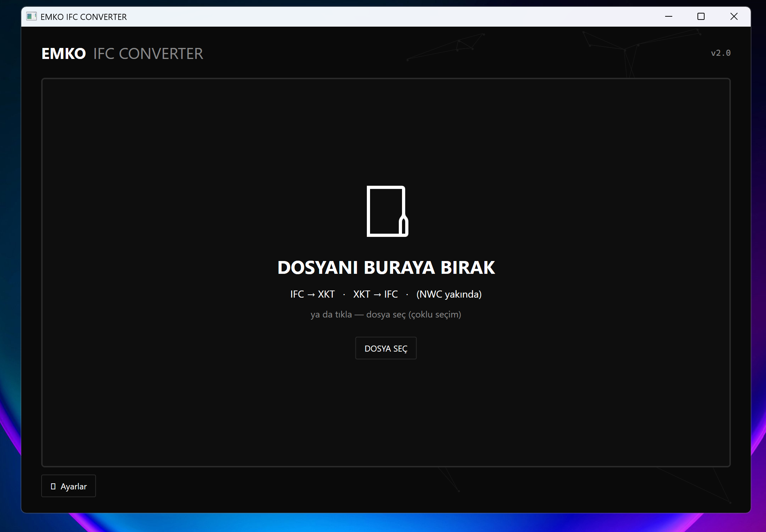This screenshot has width=766, height=532.
Task: Click the 'DOSYANI BURAYA BIRAK' heading
Action: click(x=386, y=267)
